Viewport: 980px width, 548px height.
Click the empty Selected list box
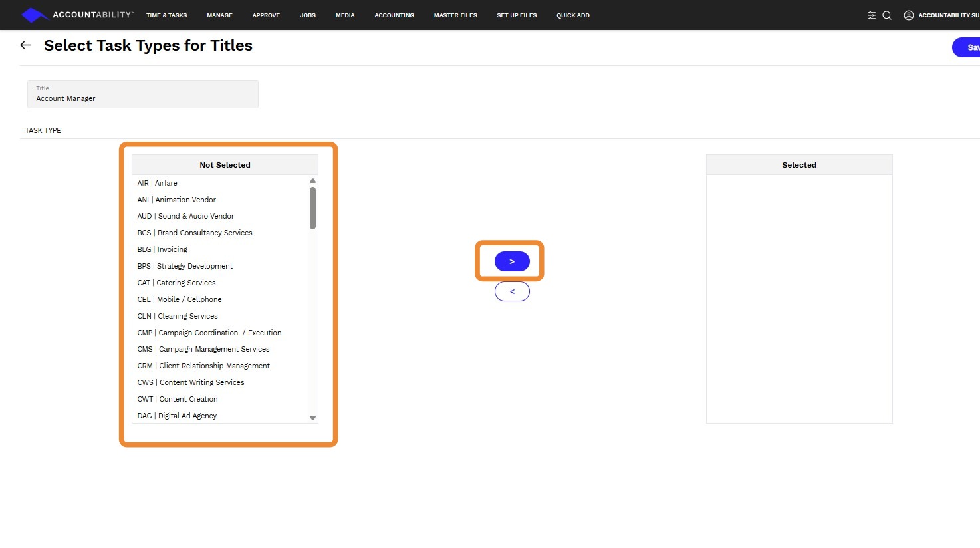coord(799,299)
